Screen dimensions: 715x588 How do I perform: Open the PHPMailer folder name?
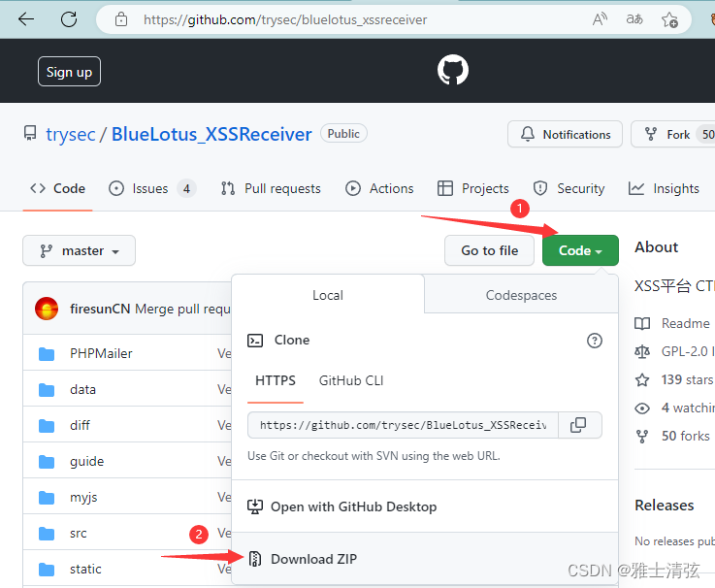coord(101,353)
